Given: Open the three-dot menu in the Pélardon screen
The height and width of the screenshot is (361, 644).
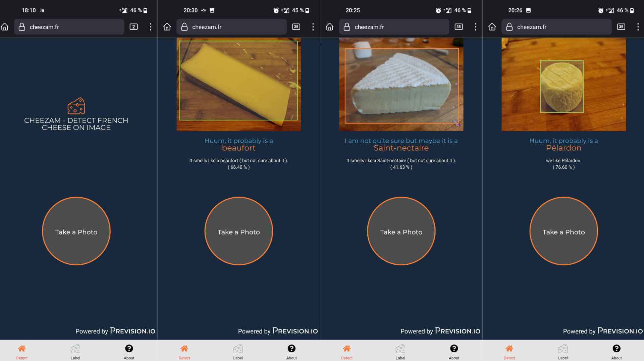Looking at the screenshot, I should point(638,27).
